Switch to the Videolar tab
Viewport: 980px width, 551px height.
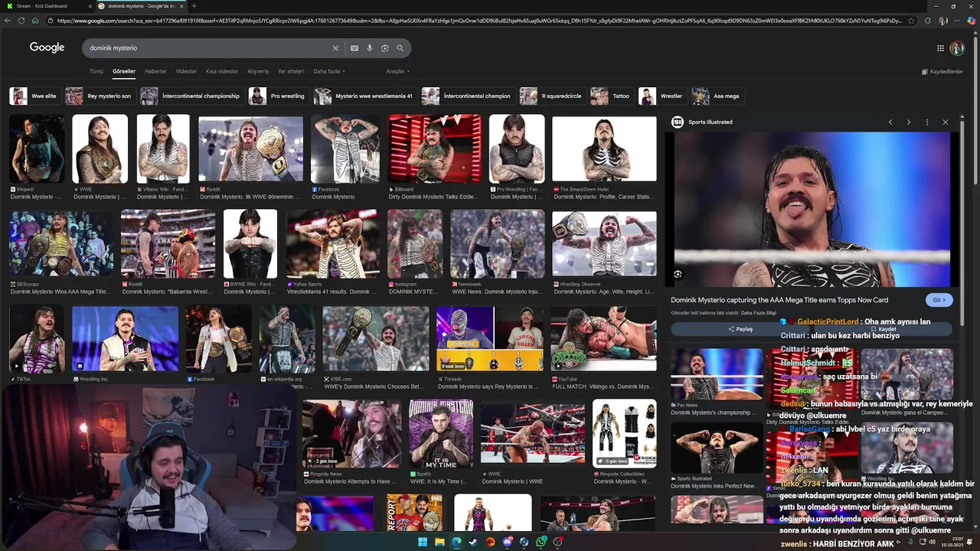186,71
